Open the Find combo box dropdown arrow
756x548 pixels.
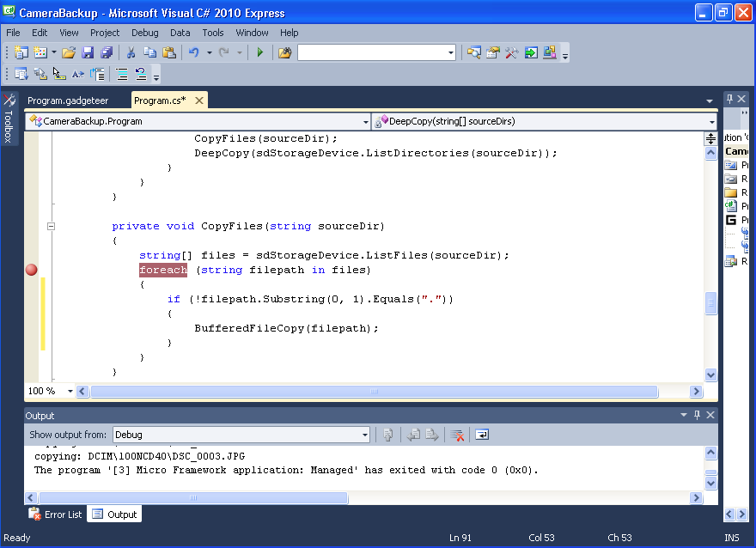(451, 52)
